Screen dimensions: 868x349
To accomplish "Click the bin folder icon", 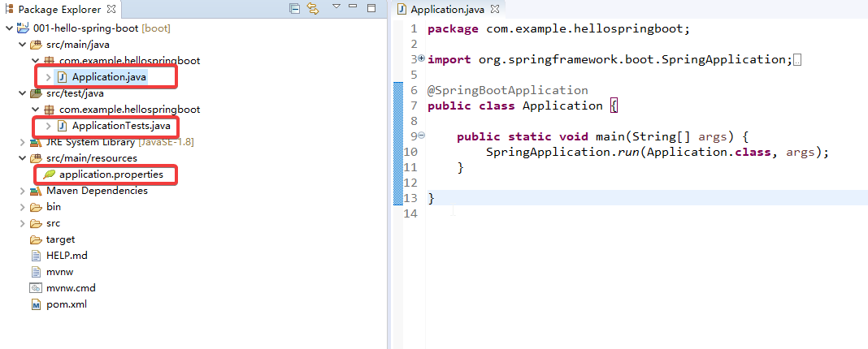I will [x=36, y=208].
